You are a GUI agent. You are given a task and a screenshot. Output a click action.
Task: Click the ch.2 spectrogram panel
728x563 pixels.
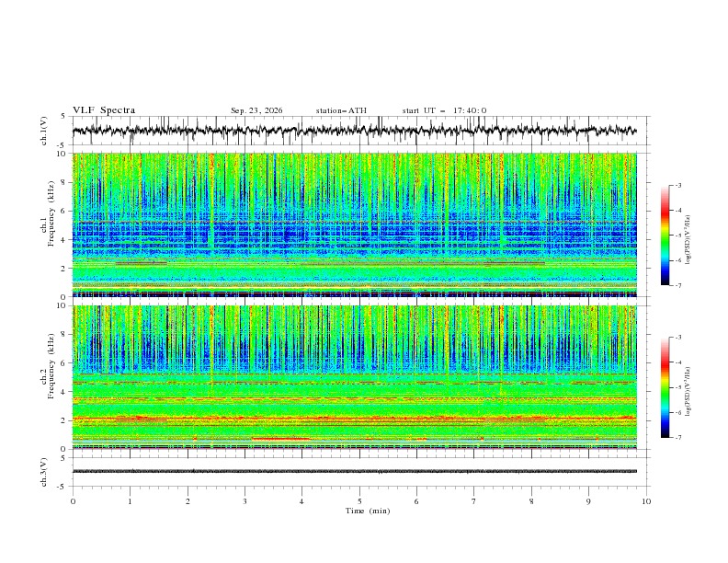coord(355,377)
